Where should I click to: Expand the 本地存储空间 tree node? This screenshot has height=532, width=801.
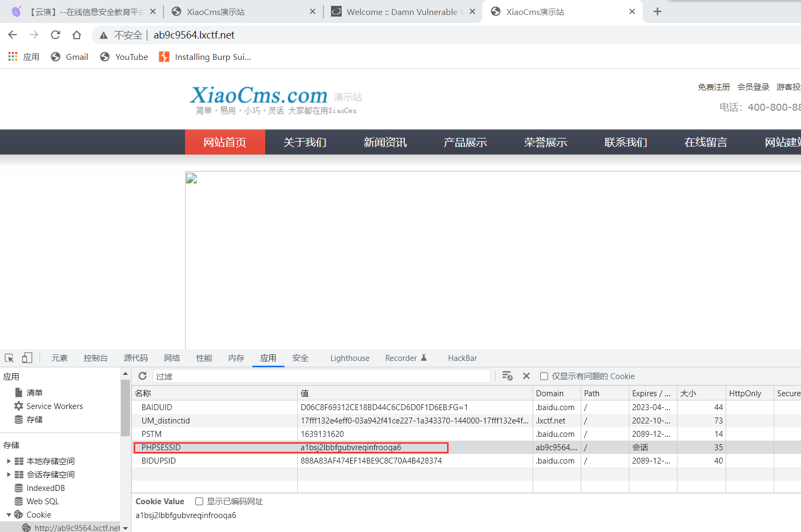point(9,461)
